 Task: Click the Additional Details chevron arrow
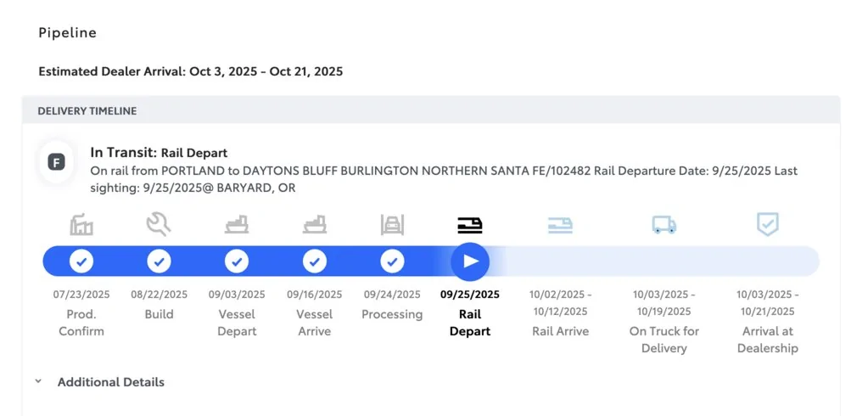coord(38,382)
